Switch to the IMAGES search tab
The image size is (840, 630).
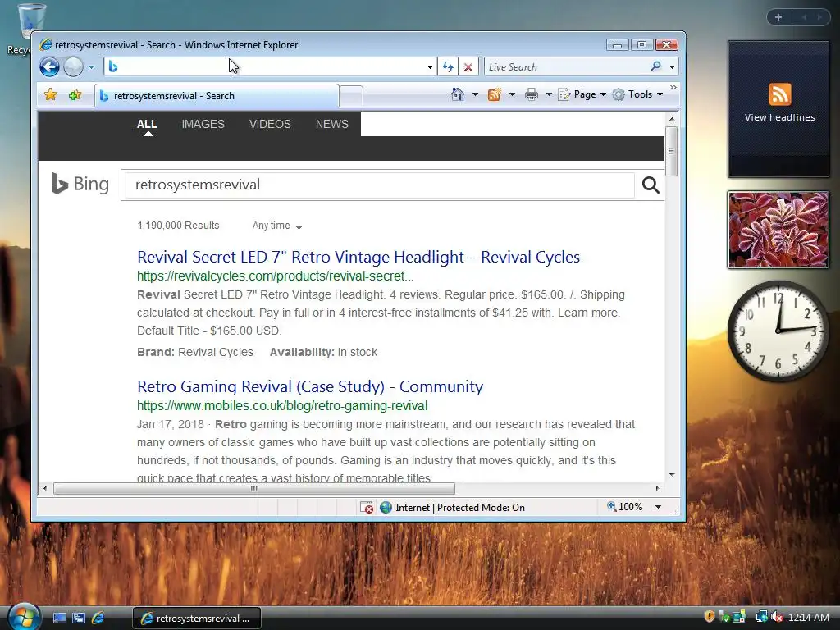pyautogui.click(x=203, y=125)
